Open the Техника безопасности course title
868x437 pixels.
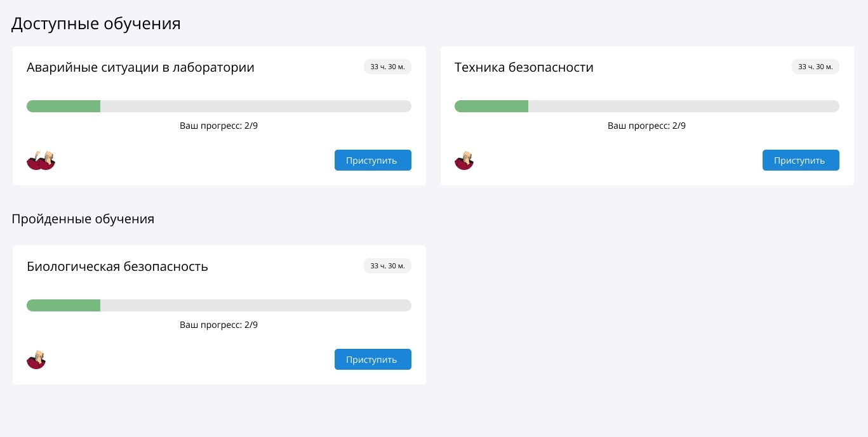point(524,67)
